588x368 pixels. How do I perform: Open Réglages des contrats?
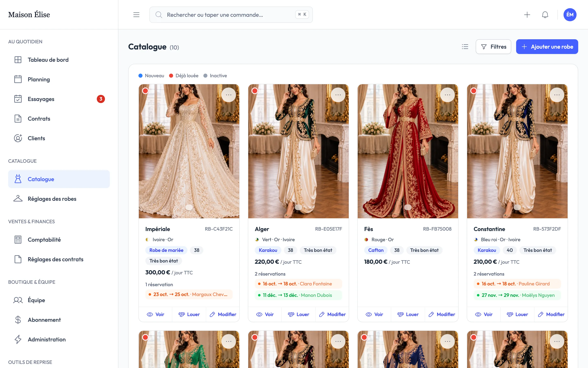pyautogui.click(x=59, y=259)
